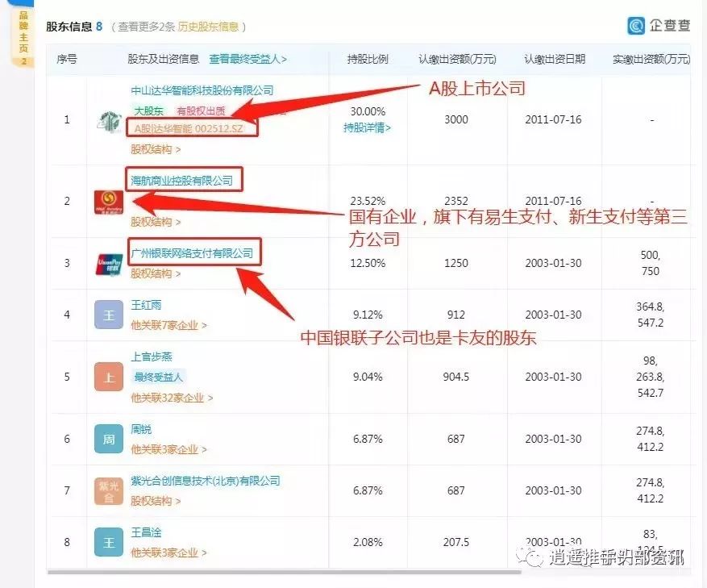This screenshot has width=707, height=588.
Task: Open 广州银联网络支付有限公司 link
Action: point(192,253)
